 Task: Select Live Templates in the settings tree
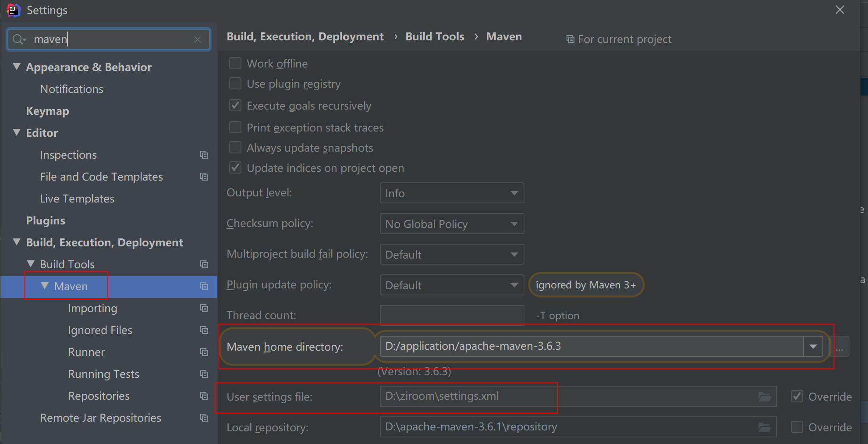[x=77, y=199]
